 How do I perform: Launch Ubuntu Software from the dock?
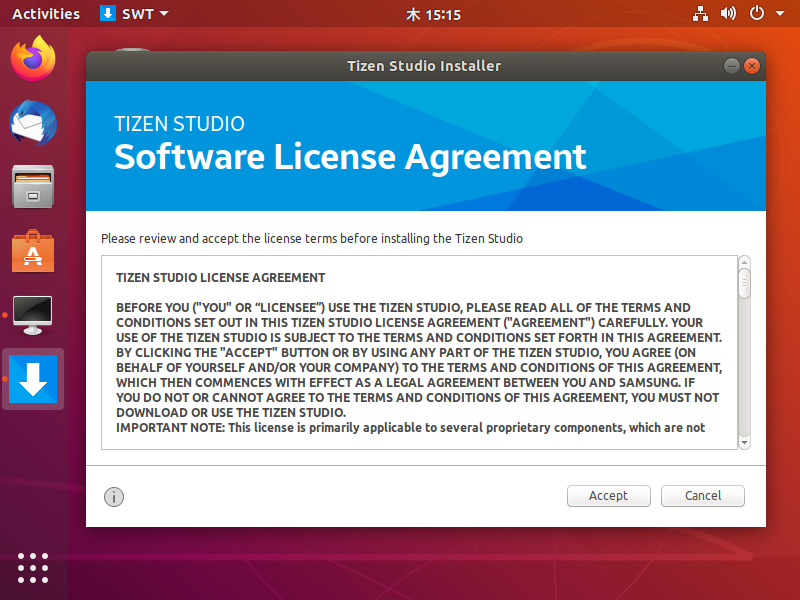click(32, 251)
